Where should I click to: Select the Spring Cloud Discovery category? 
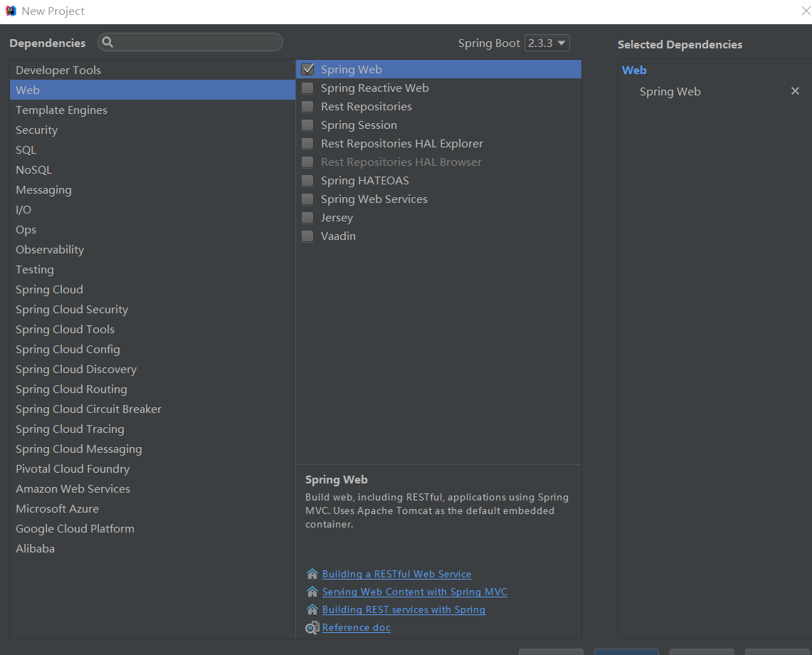click(152, 369)
